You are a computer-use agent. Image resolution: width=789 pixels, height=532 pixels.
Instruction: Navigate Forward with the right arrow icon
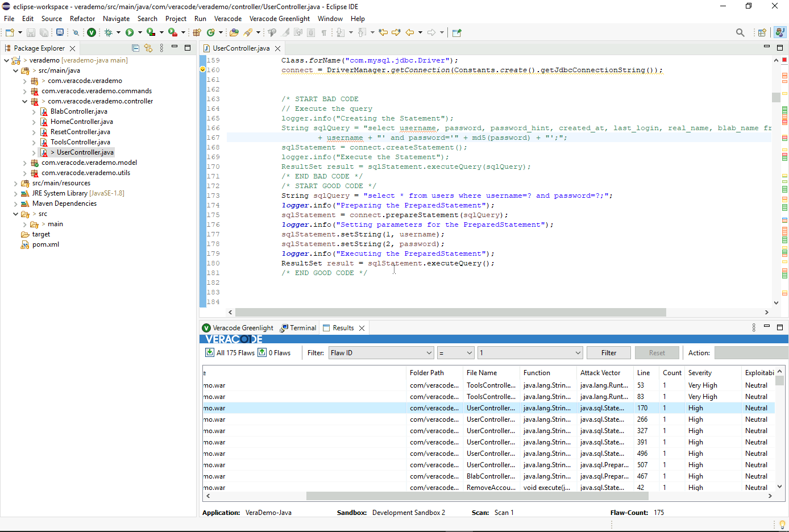coord(431,32)
